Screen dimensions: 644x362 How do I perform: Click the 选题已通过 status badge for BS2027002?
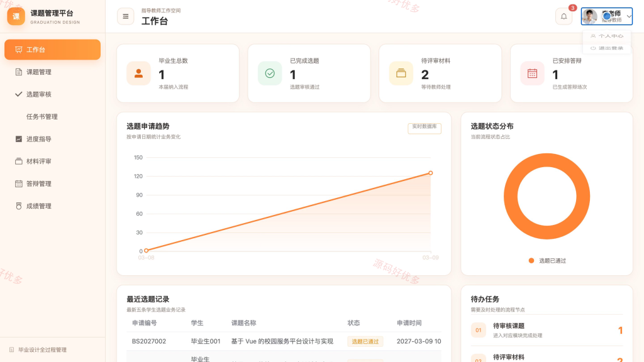coord(365,341)
